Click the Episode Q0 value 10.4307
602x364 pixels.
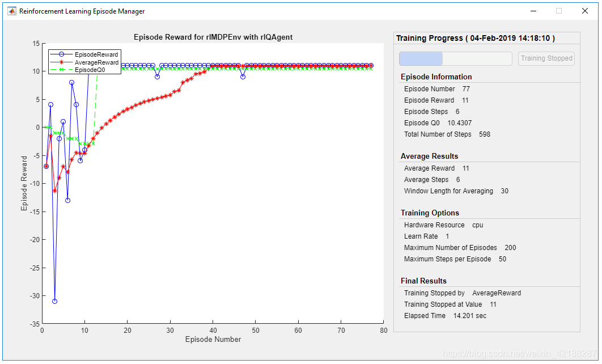(x=460, y=123)
